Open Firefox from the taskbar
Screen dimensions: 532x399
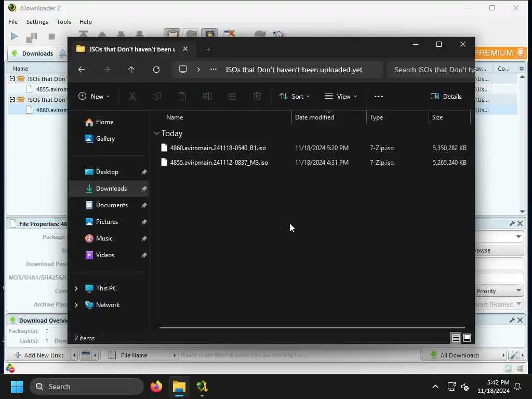(x=156, y=387)
